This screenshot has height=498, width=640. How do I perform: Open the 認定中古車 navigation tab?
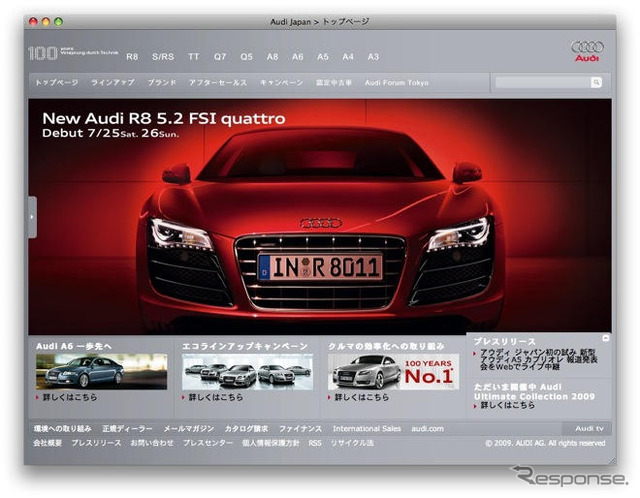coord(334,82)
